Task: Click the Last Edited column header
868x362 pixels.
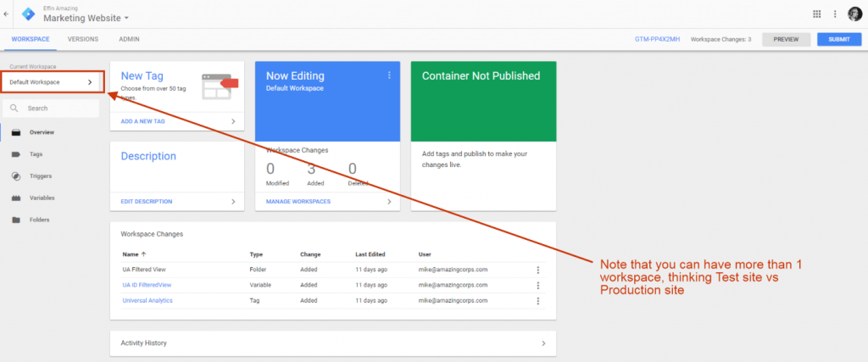Action: tap(370, 254)
